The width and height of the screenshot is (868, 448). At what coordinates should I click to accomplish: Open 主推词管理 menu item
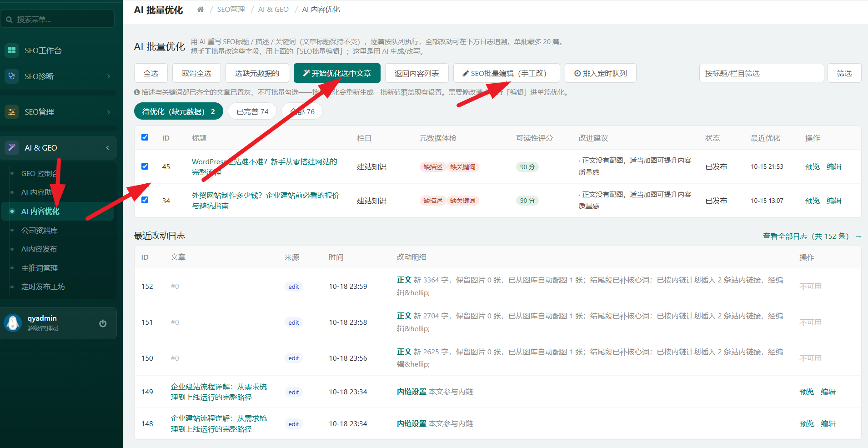click(x=40, y=268)
